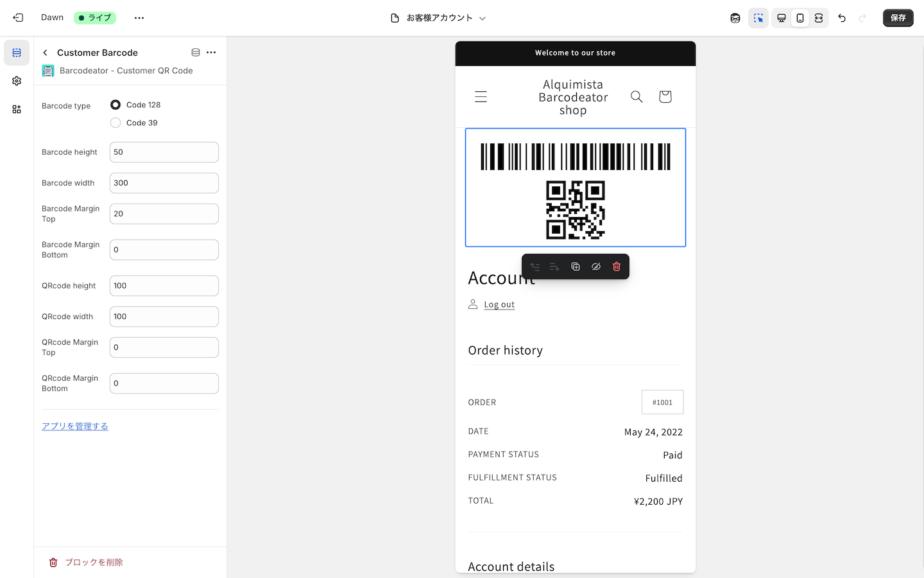Open Customer Barcode block options menu

pos(211,53)
